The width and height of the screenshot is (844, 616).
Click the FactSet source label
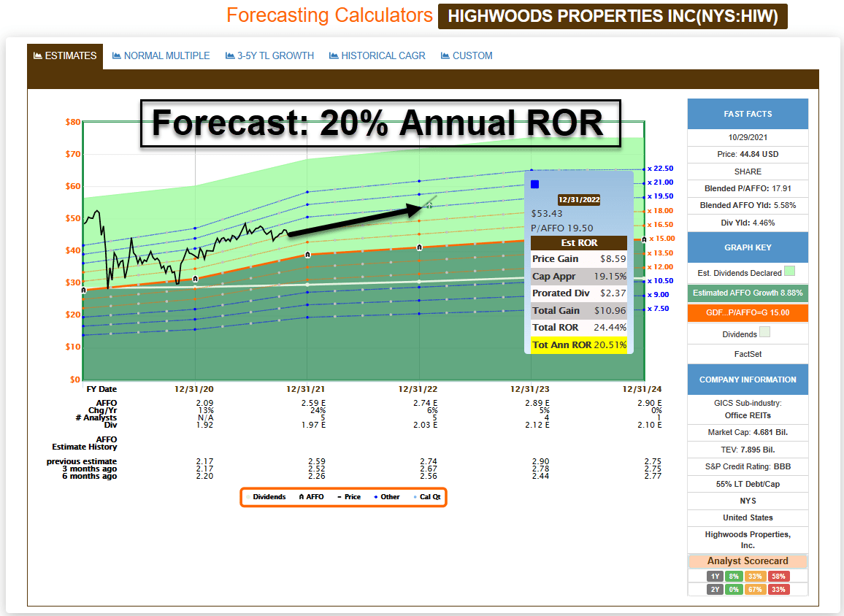748,354
